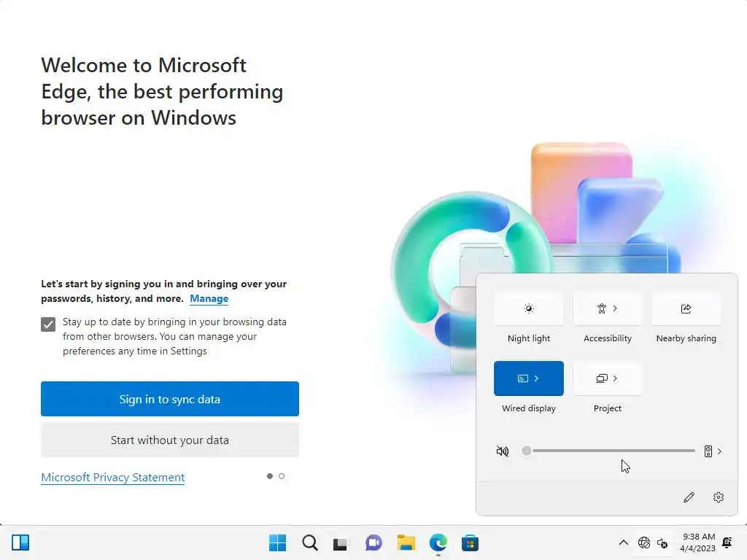Image resolution: width=747 pixels, height=560 pixels.
Task: Mute the speaker volume icon
Action: pyautogui.click(x=502, y=451)
